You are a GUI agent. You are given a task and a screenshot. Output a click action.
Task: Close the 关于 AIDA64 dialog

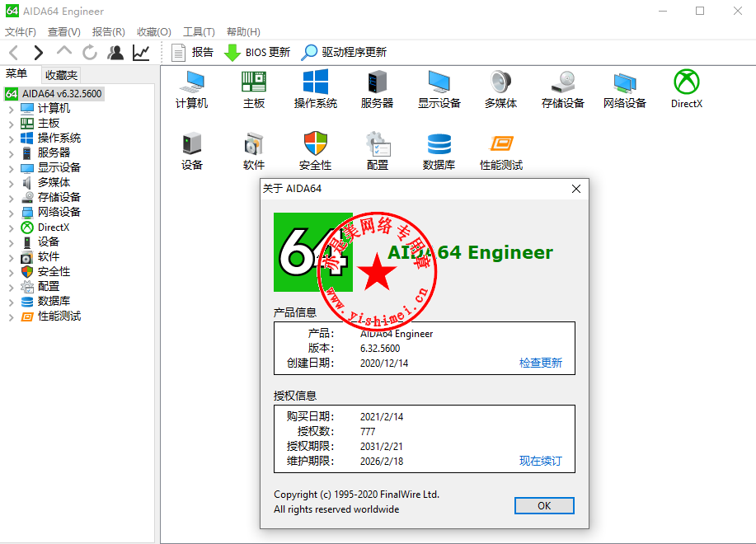pyautogui.click(x=576, y=189)
